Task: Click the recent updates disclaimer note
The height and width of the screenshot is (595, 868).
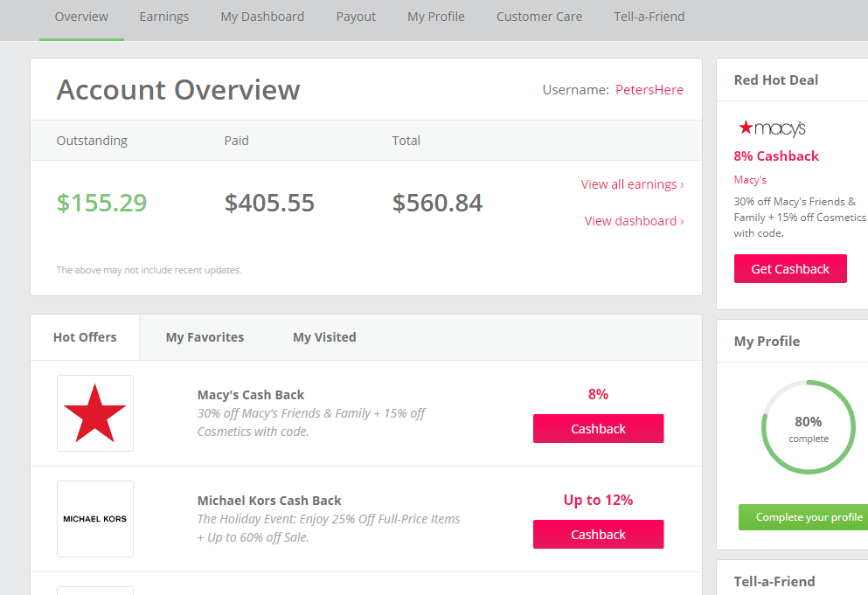Action: pyautogui.click(x=149, y=270)
